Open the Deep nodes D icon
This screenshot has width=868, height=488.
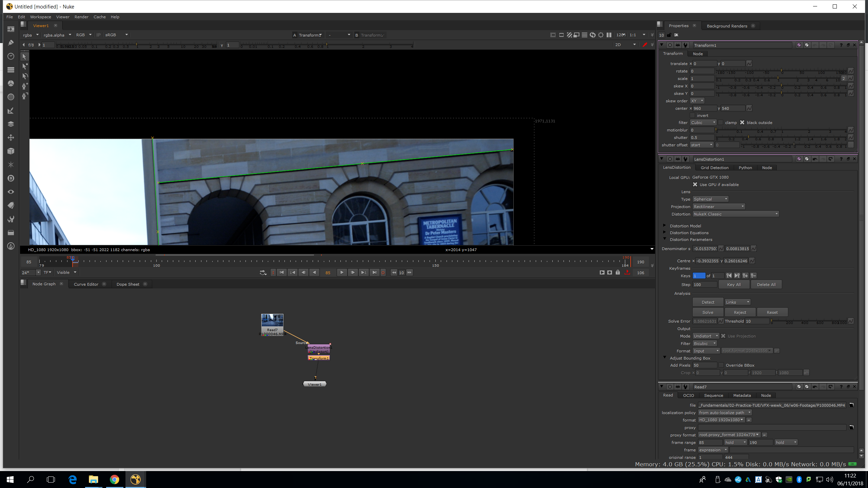(x=11, y=178)
